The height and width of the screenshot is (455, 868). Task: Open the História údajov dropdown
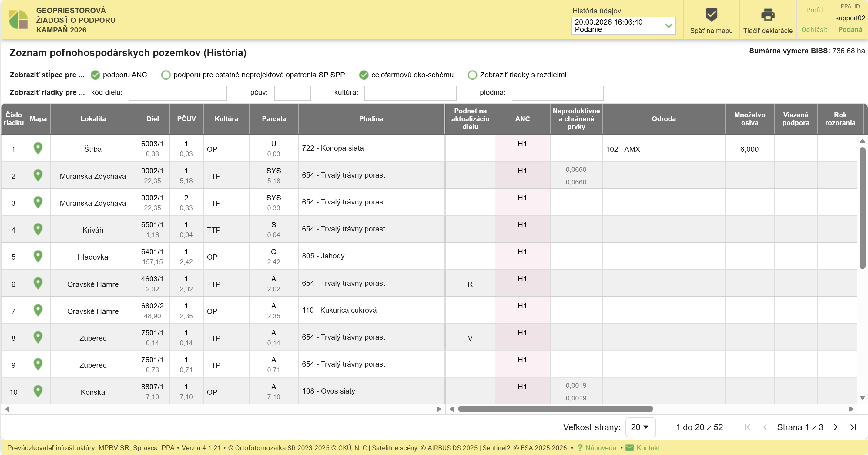(x=623, y=25)
